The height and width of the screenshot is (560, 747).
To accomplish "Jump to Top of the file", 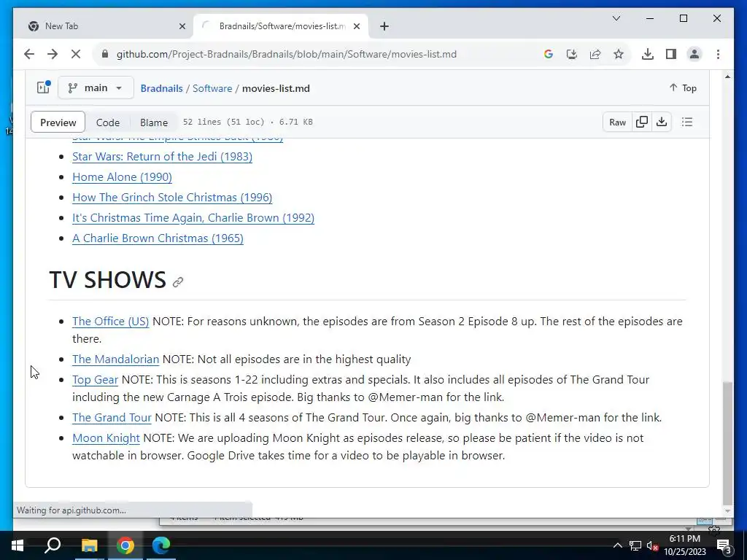I will 683,88.
